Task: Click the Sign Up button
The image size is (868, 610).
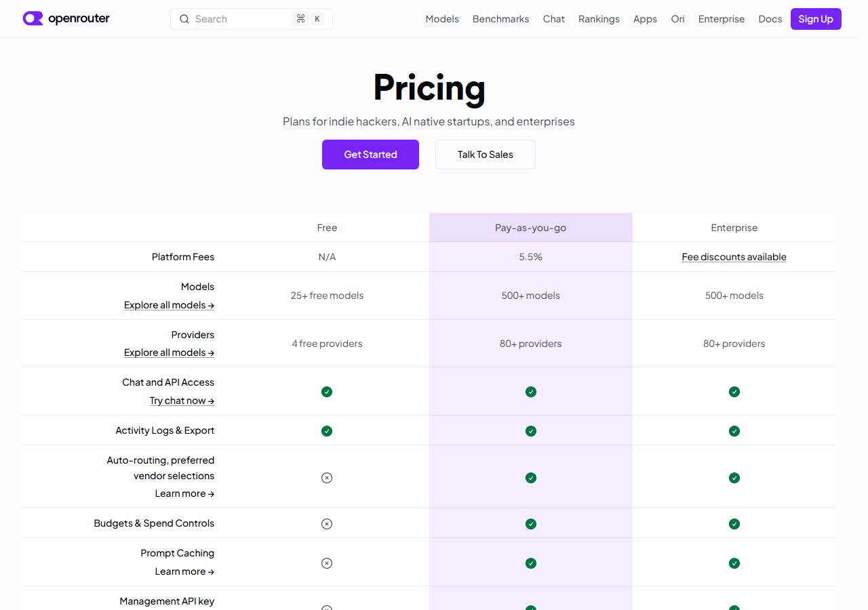Action: pyautogui.click(x=816, y=19)
